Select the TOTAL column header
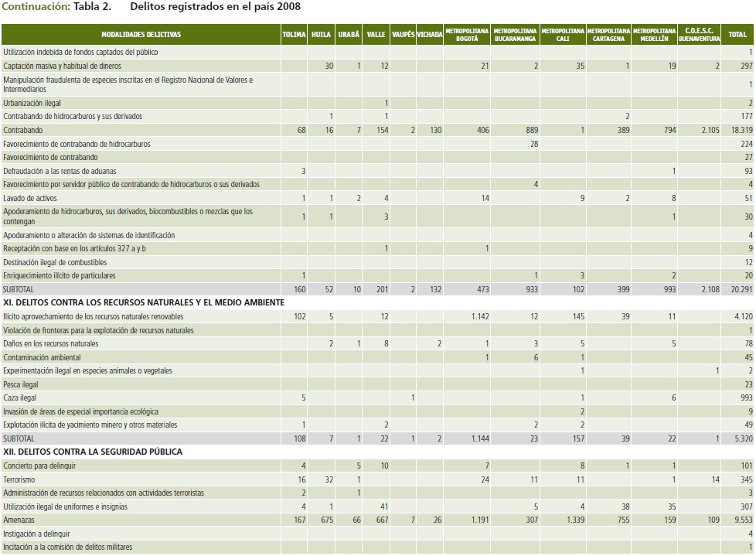 tap(737, 35)
